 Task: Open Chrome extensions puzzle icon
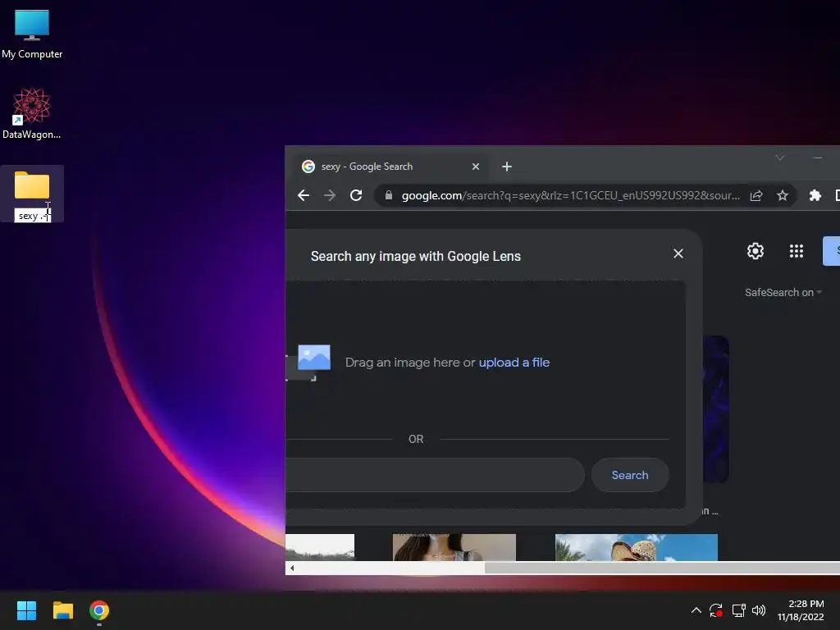click(x=815, y=195)
